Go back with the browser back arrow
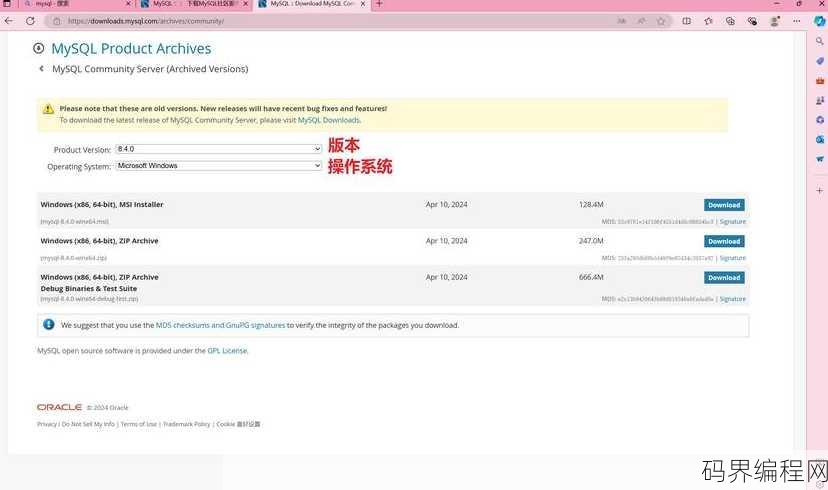828x490 pixels. click(8, 21)
